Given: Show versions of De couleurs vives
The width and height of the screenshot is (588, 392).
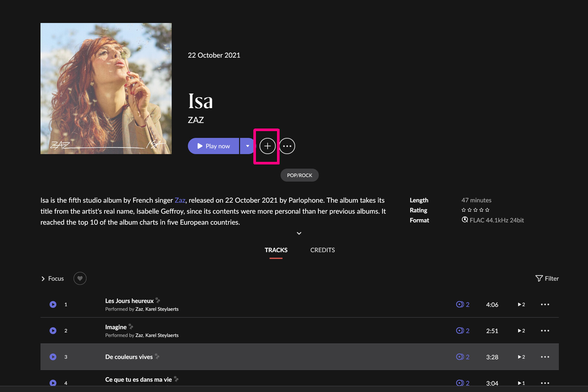Looking at the screenshot, I should pyautogui.click(x=463, y=357).
